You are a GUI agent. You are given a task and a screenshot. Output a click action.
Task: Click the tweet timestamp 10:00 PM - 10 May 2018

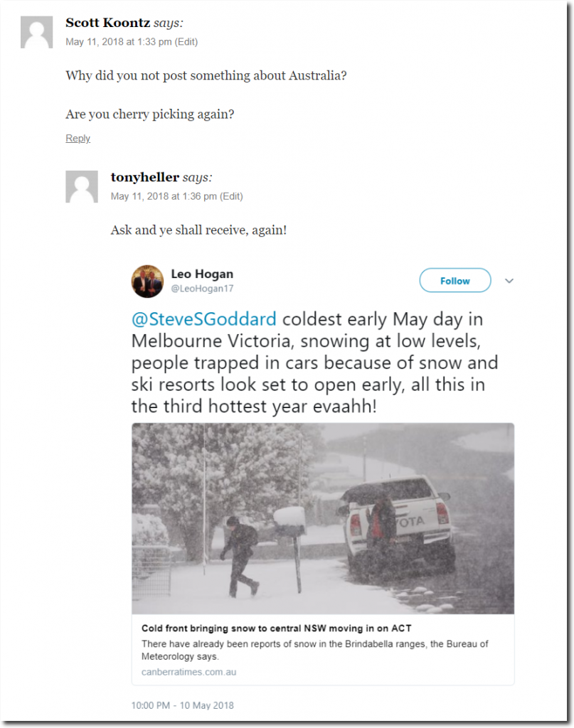pos(182,705)
